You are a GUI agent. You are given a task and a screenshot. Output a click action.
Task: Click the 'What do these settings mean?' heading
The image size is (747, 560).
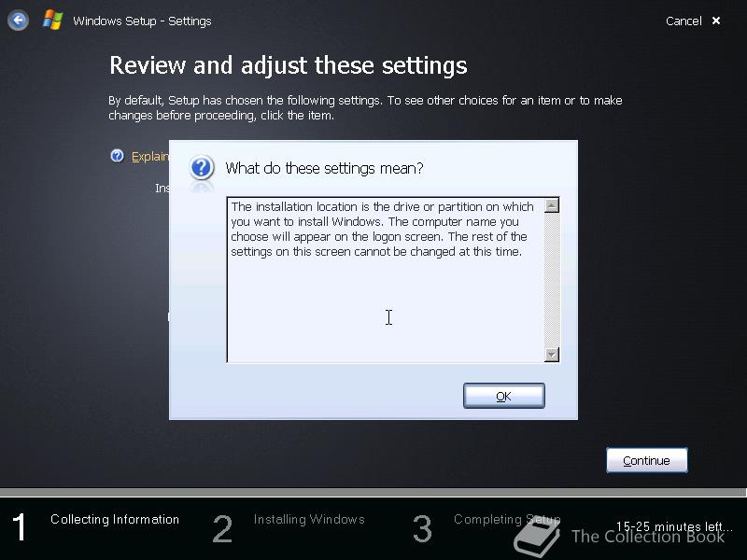[x=324, y=168]
